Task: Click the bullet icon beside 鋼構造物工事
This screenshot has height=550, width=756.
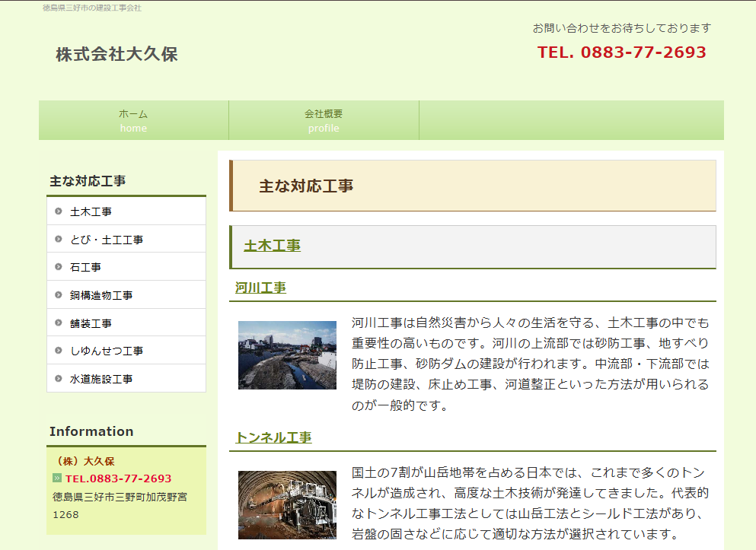Action: pyautogui.click(x=59, y=294)
